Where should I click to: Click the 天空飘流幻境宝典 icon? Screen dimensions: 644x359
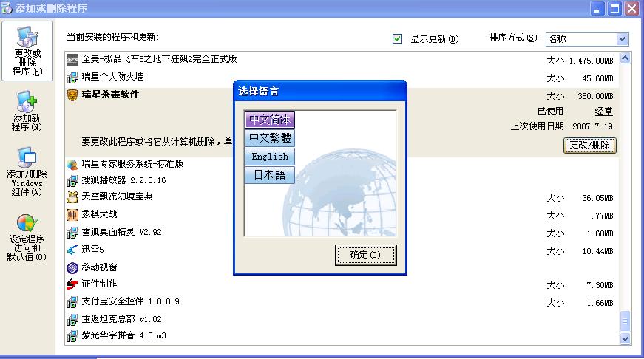(72, 197)
